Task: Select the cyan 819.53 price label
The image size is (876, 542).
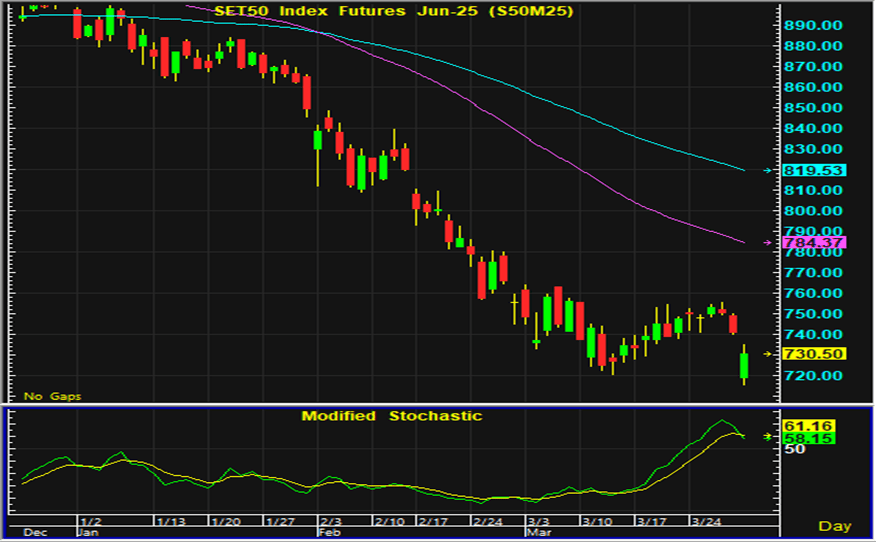Action: coord(816,170)
